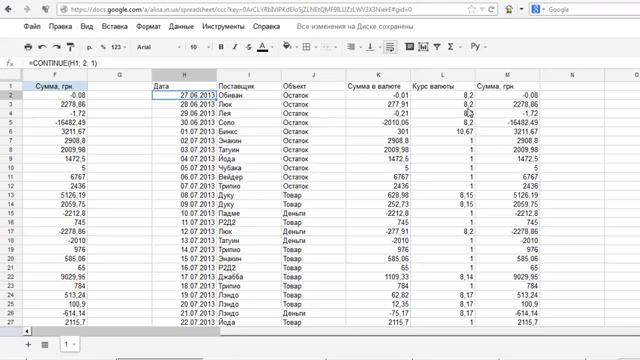Select the cell 'Джабба'
The height and width of the screenshot is (360, 640).
point(249,277)
